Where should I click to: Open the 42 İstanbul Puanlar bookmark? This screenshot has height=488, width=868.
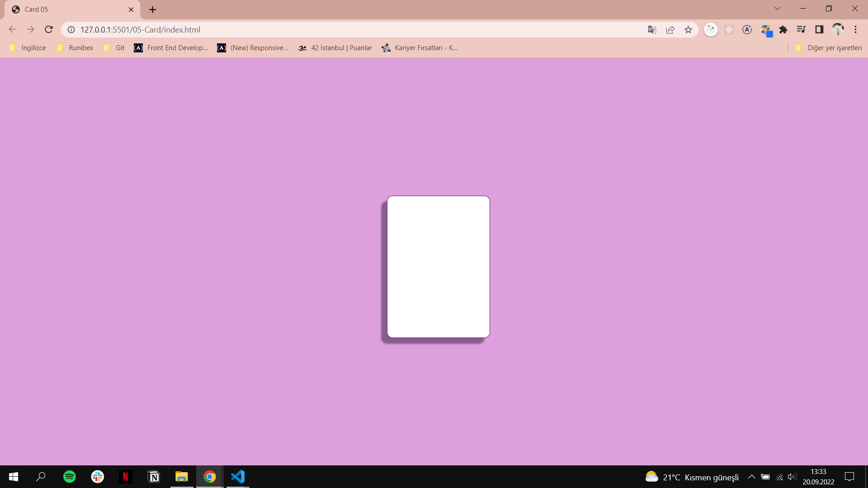[335, 47]
